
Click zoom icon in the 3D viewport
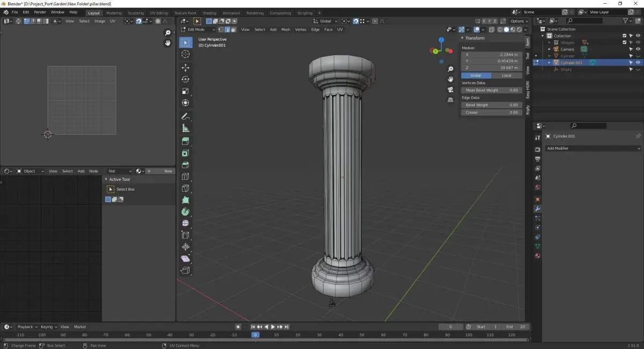pyautogui.click(x=450, y=69)
